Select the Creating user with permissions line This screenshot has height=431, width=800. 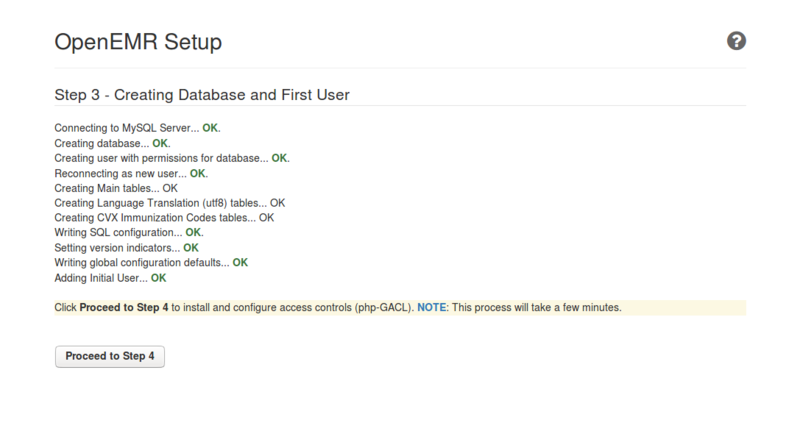[160, 158]
